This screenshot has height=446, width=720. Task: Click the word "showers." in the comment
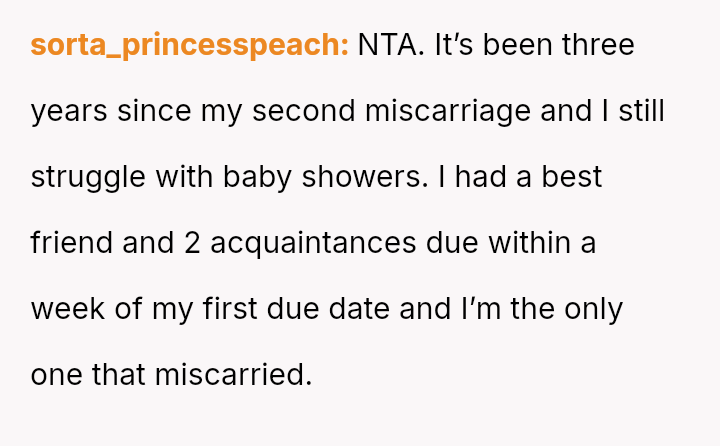pyautogui.click(x=359, y=177)
